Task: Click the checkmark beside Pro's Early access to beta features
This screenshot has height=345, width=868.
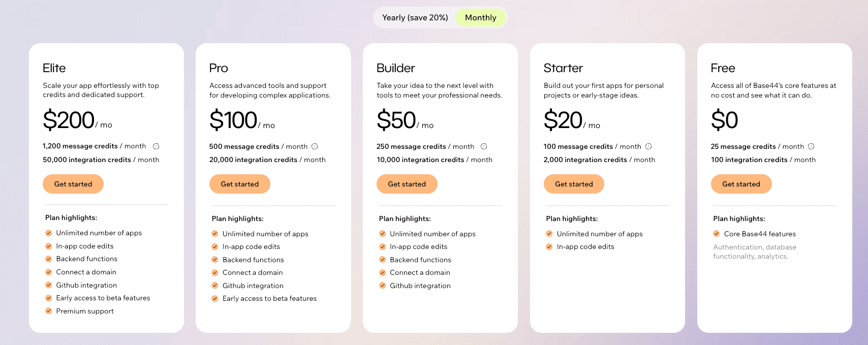Action: point(214,298)
